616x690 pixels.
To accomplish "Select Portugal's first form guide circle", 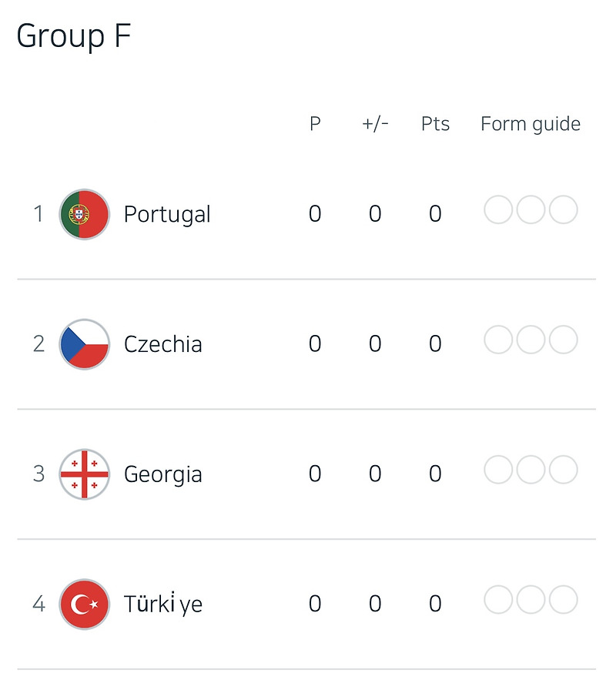I will tap(498, 209).
